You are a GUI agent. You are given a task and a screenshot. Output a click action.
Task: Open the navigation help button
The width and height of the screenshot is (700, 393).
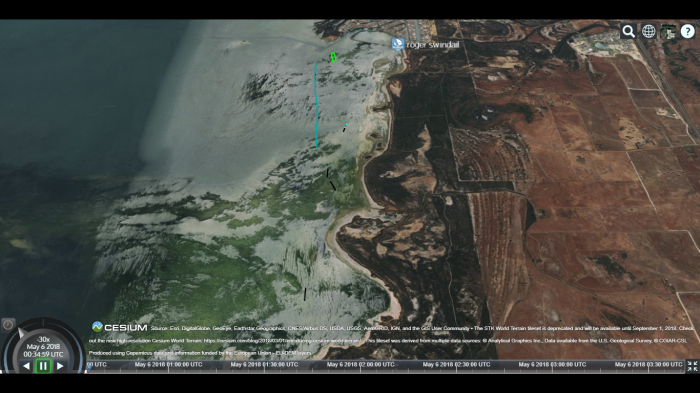pyautogui.click(x=688, y=31)
